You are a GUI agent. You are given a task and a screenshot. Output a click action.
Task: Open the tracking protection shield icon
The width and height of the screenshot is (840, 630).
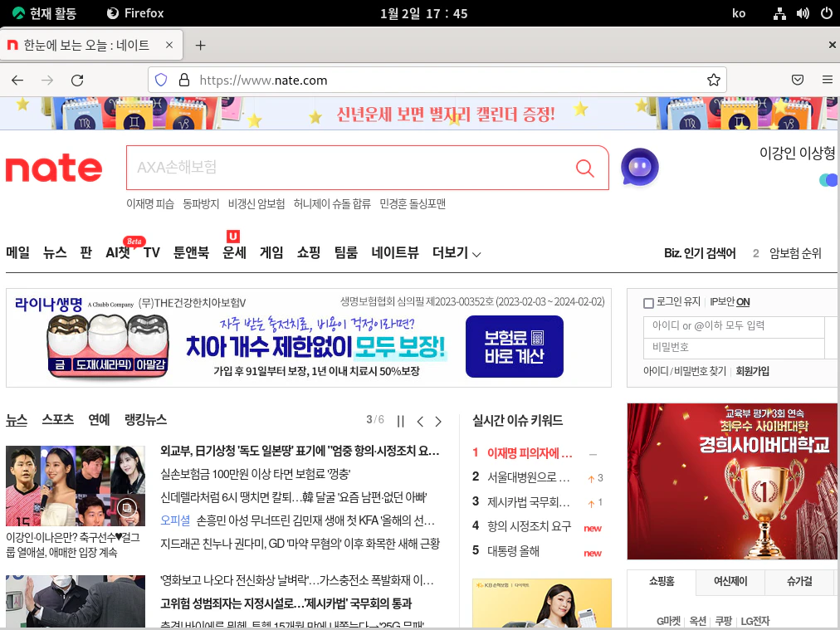pos(161,81)
